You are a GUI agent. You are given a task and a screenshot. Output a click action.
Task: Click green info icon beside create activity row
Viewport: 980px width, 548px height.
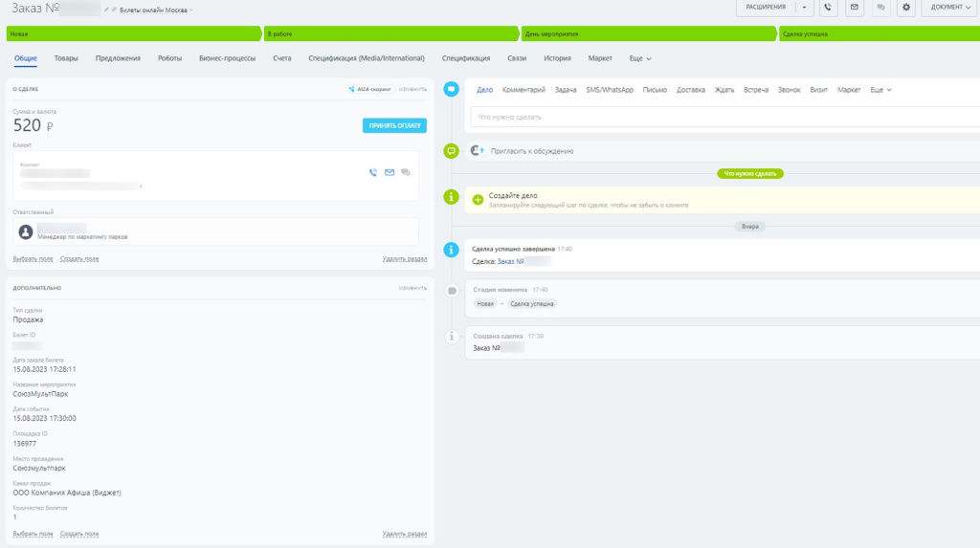[452, 197]
